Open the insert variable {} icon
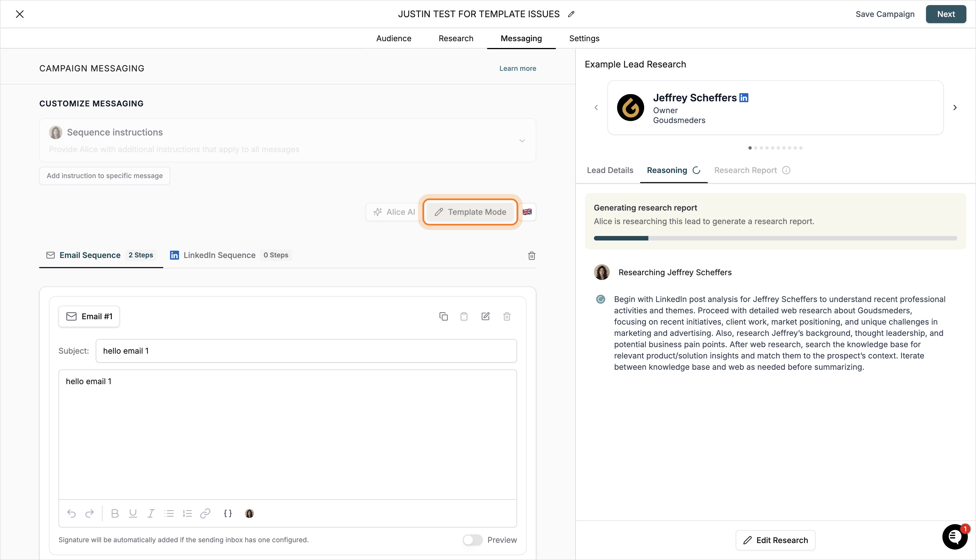 coord(228,513)
